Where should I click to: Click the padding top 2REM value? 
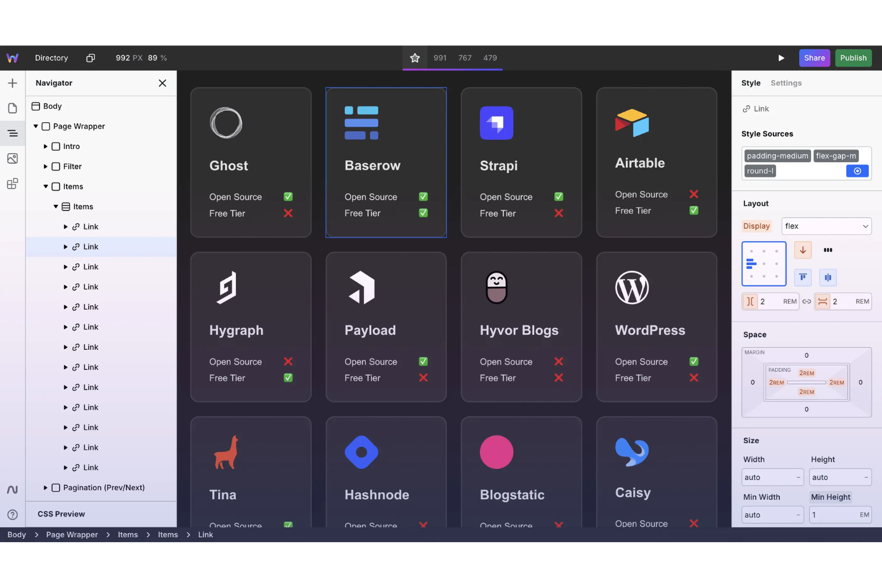[x=807, y=373]
